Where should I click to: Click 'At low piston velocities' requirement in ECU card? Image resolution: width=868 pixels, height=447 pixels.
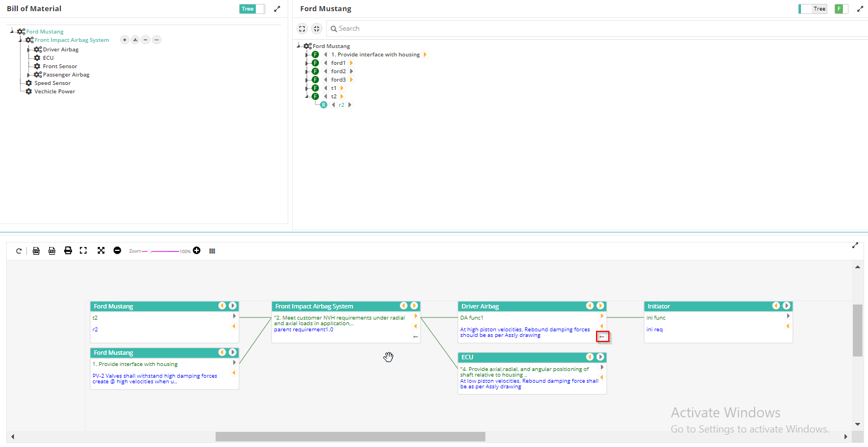(x=529, y=383)
